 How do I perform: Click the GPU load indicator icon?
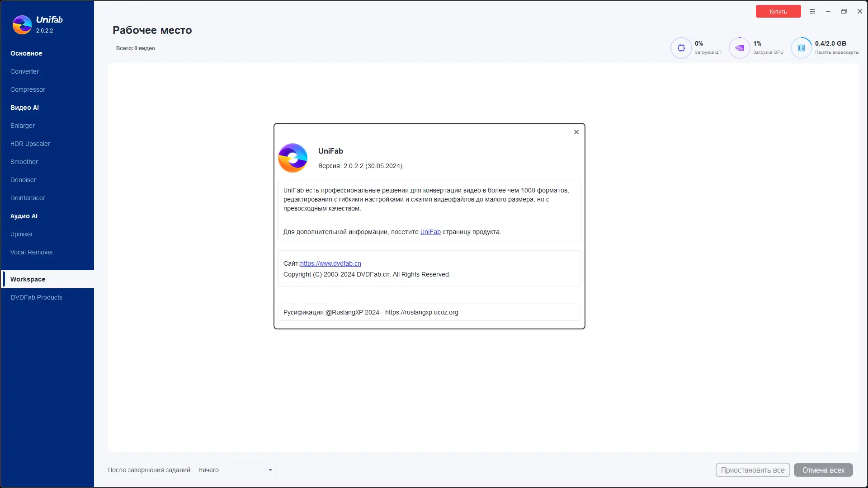[740, 48]
